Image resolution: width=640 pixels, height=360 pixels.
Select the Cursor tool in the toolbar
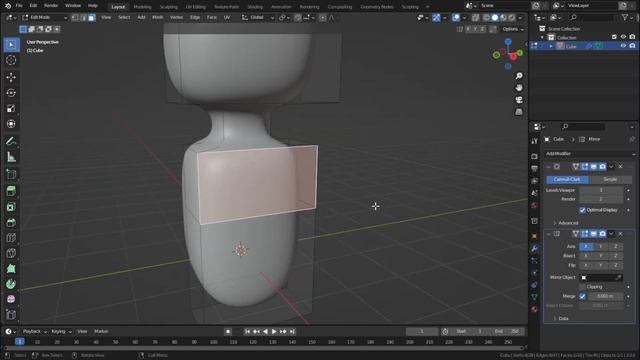[11, 60]
